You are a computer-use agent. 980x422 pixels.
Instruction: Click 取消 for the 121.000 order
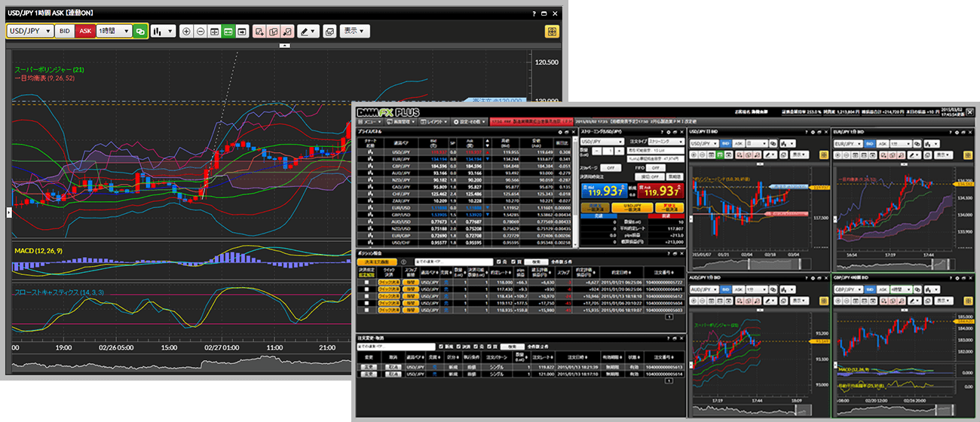393,374
